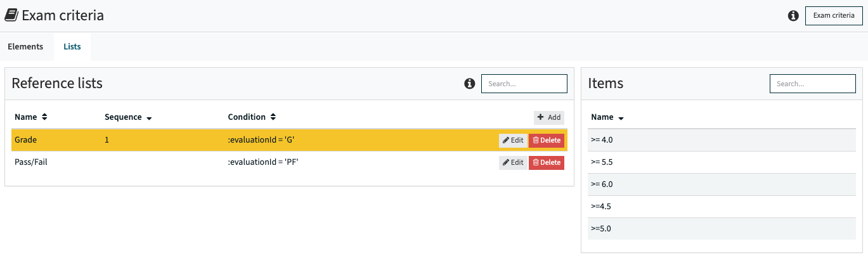Click the info icon in Reference lists header
This screenshot has width=868, height=258.
click(470, 84)
